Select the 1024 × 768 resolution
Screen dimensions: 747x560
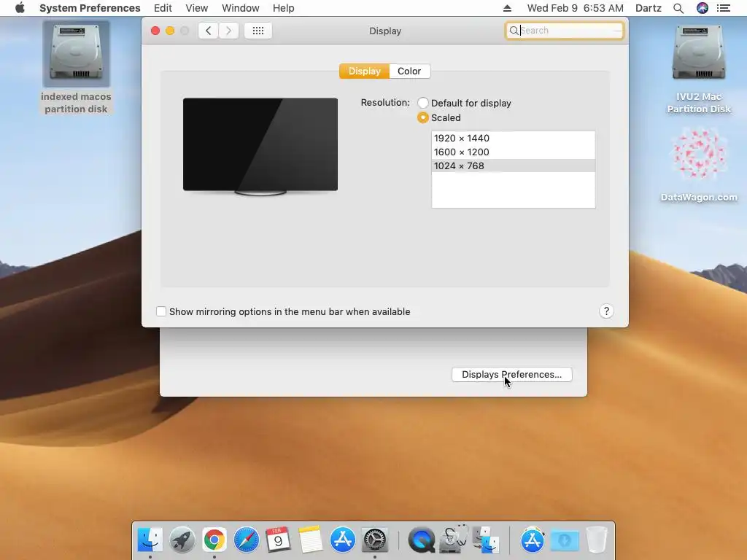513,166
